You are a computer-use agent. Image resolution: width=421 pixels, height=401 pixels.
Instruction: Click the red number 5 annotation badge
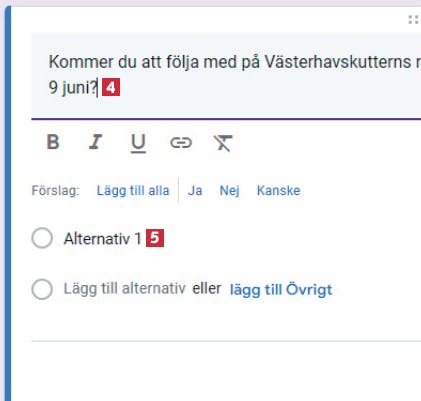click(155, 238)
